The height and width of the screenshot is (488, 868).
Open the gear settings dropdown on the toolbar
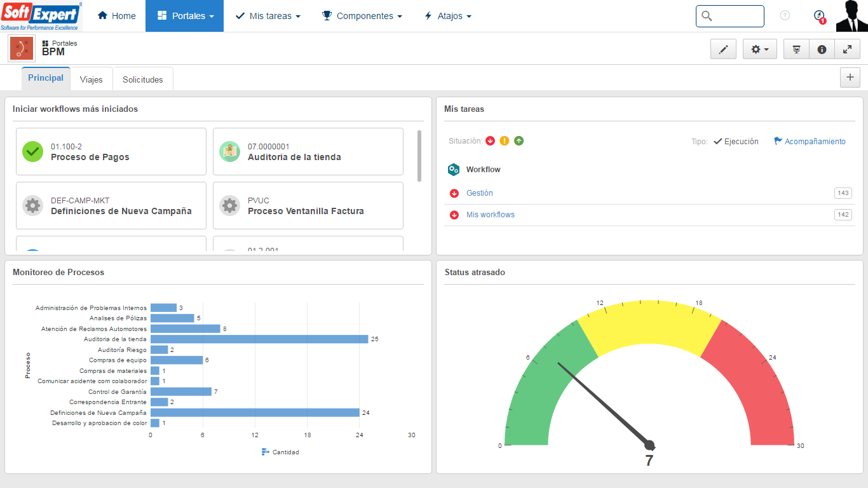pyautogui.click(x=759, y=48)
